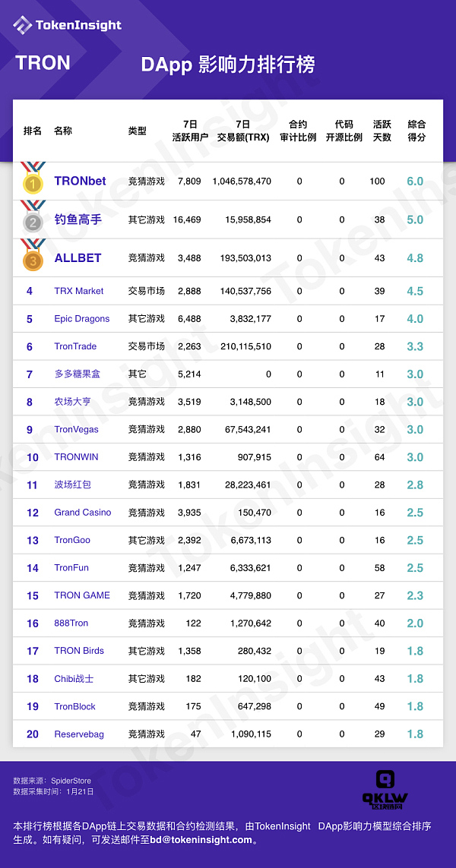
Task: Click the gold first-place medal
Action: [33, 178]
